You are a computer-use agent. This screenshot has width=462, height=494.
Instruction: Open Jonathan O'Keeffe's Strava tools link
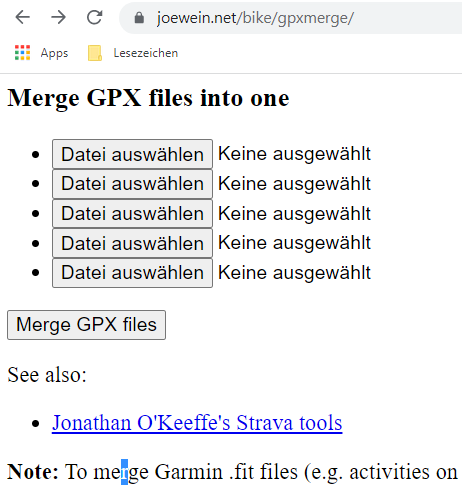coord(197,423)
